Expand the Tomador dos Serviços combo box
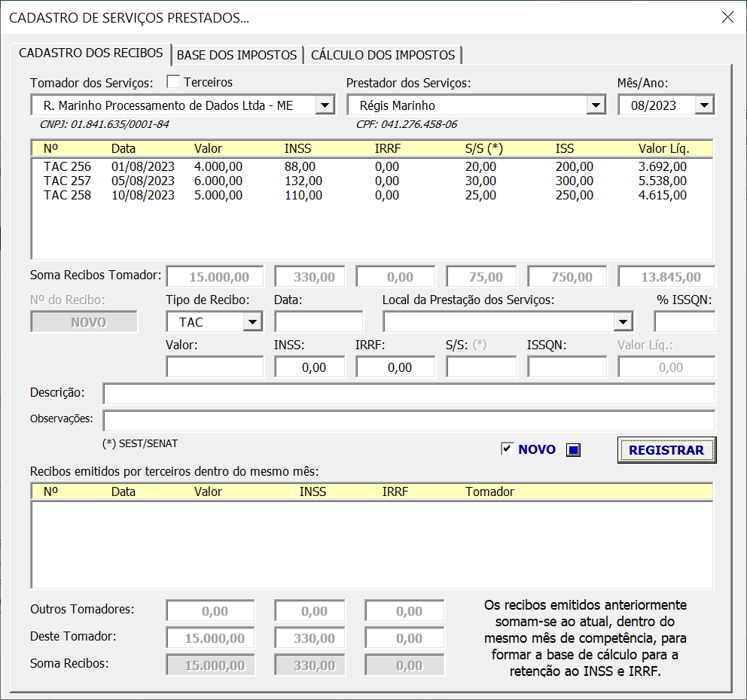747x700 pixels. (x=326, y=105)
